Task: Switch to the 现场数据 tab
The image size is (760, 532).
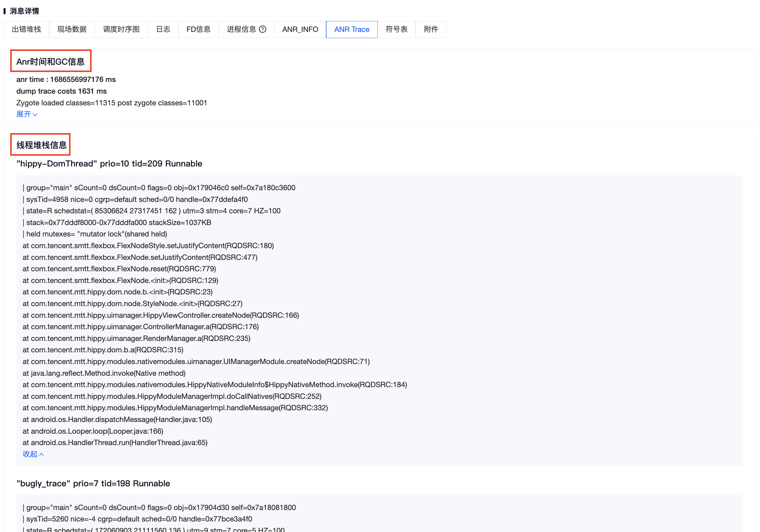Action: point(72,29)
